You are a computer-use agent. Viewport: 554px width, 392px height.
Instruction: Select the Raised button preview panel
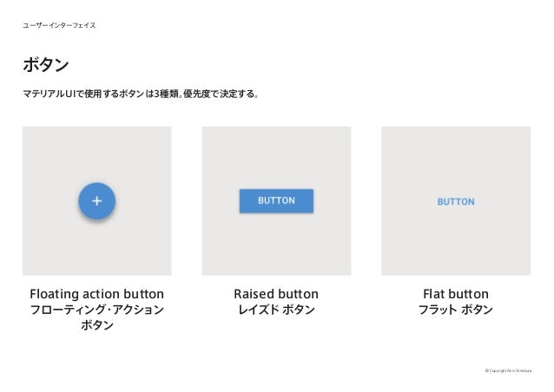point(276,200)
